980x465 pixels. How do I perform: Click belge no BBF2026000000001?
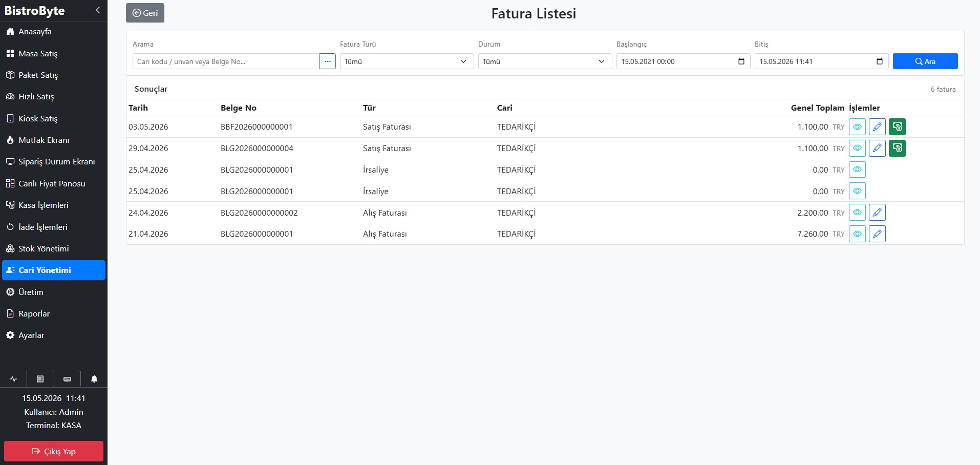[x=257, y=127]
